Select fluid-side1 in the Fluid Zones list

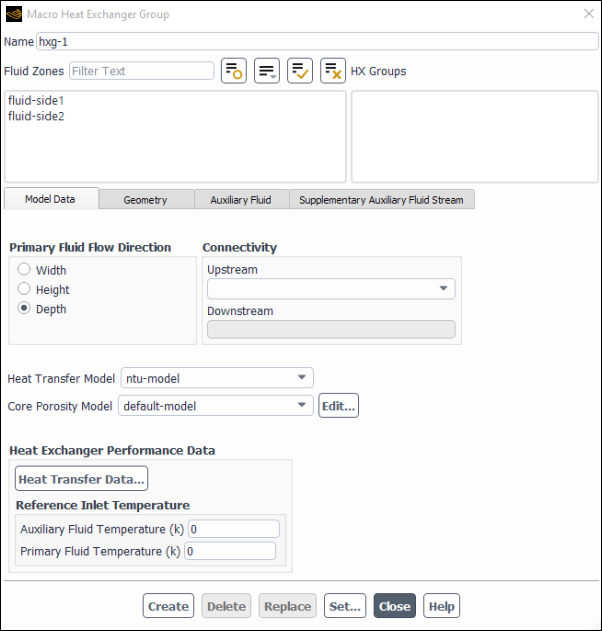tap(36, 100)
